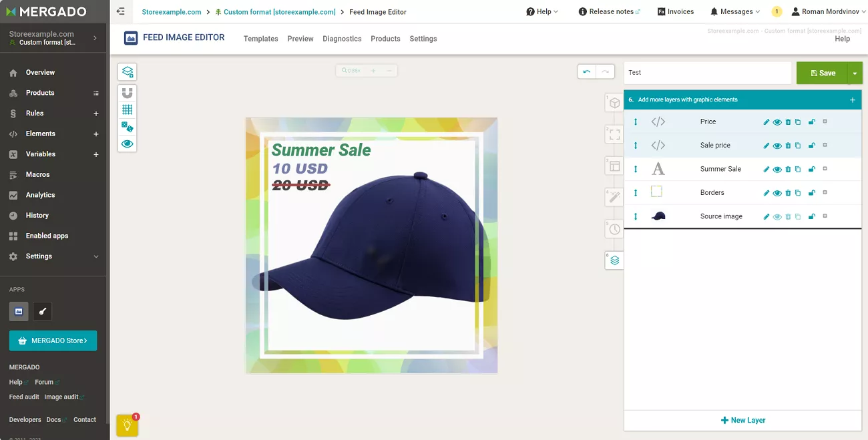
Task: Expand Settings in the left sidebar
Action: (53, 256)
